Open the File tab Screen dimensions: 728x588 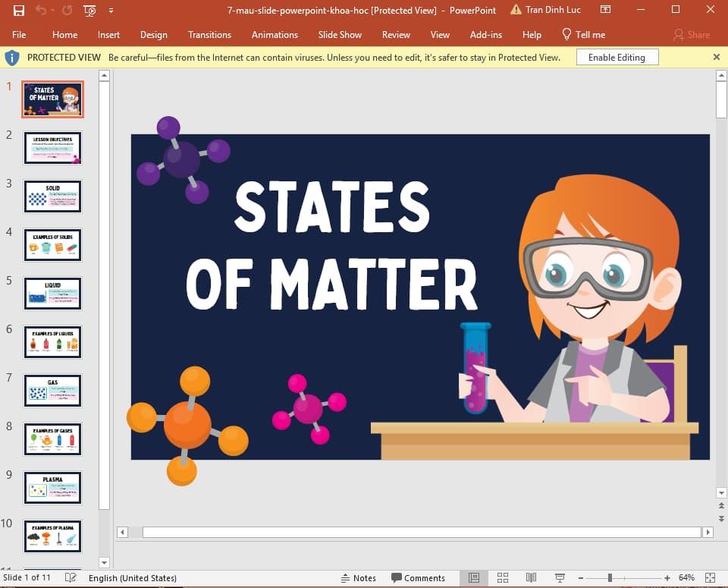(19, 34)
